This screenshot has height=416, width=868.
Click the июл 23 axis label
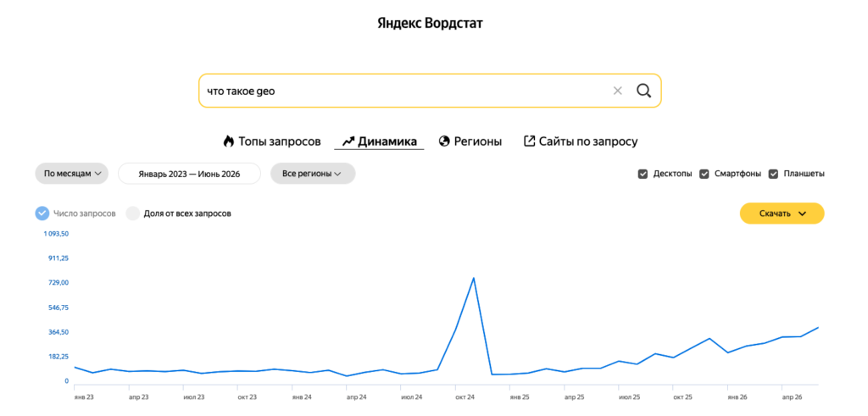tap(193, 397)
